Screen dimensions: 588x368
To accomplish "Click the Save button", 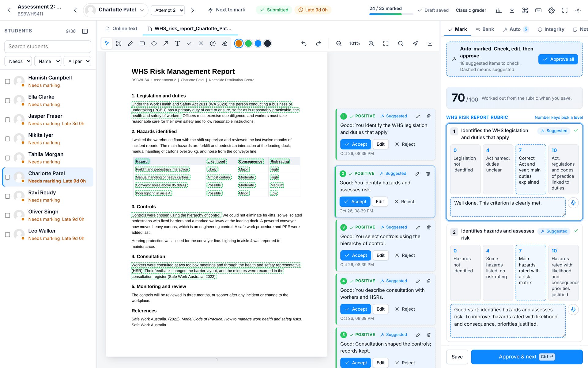I will [x=457, y=357].
